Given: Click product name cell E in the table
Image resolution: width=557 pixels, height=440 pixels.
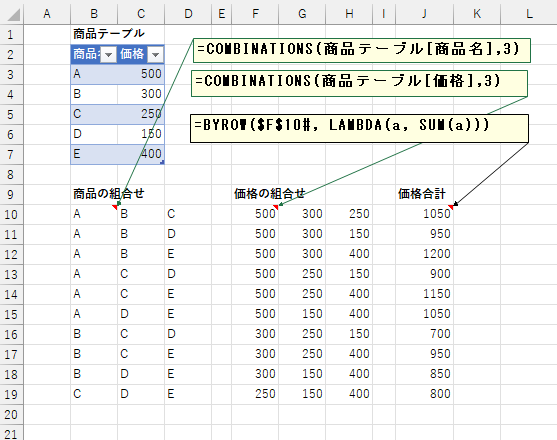Looking at the screenshot, I should click(x=94, y=154).
